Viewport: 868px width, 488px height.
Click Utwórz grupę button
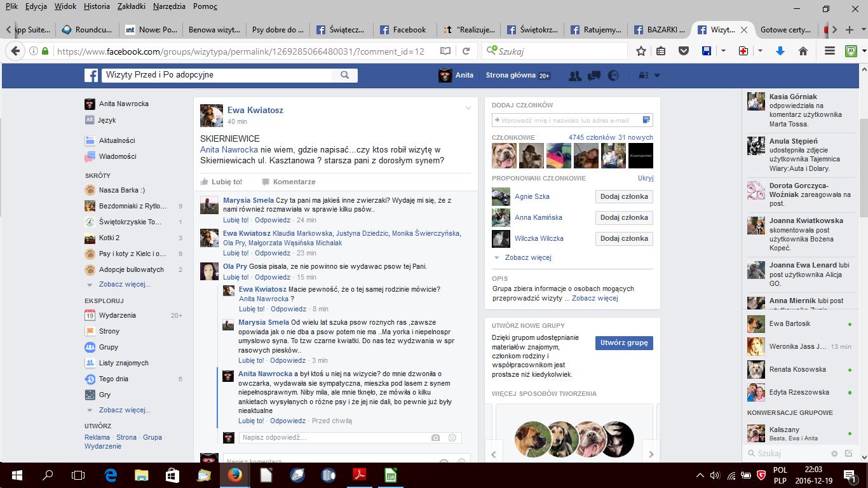pos(623,342)
